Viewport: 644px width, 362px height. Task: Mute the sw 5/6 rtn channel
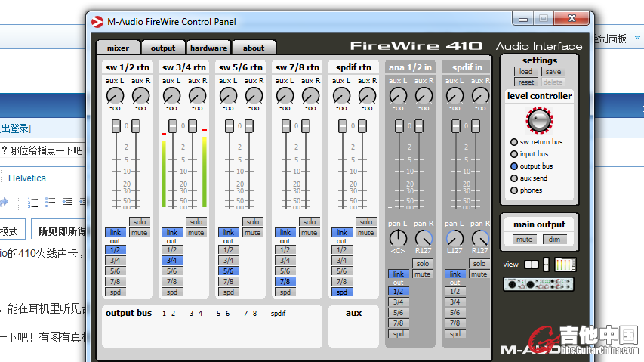click(253, 233)
